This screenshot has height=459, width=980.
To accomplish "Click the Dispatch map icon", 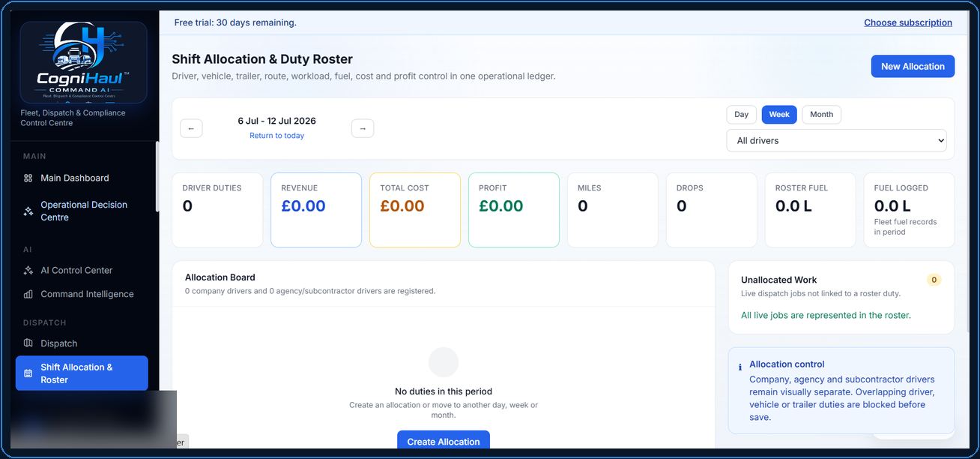I will 28,343.
